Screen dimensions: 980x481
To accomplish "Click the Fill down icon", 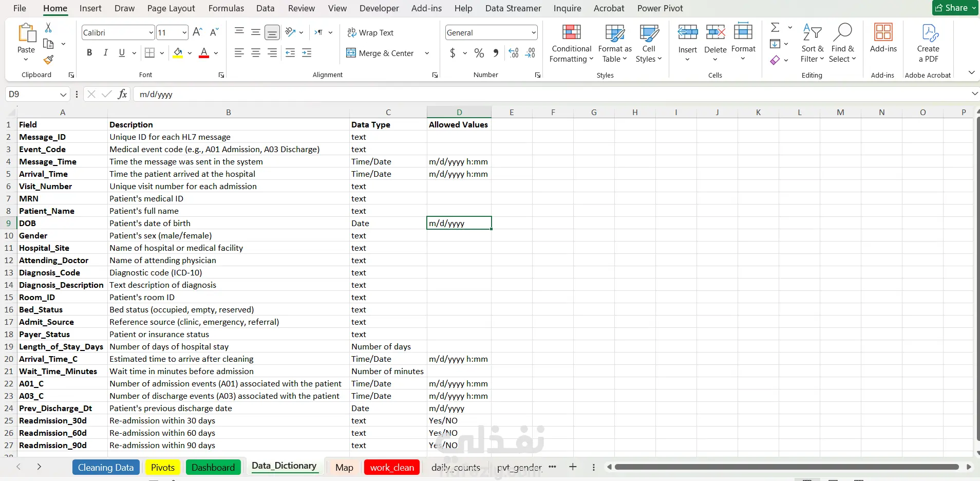I will [x=776, y=44].
